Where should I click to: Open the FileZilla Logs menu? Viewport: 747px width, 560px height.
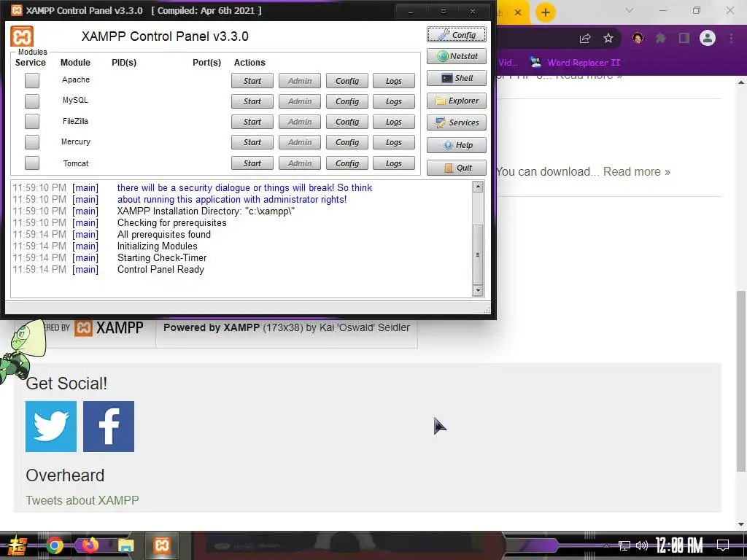tap(394, 122)
